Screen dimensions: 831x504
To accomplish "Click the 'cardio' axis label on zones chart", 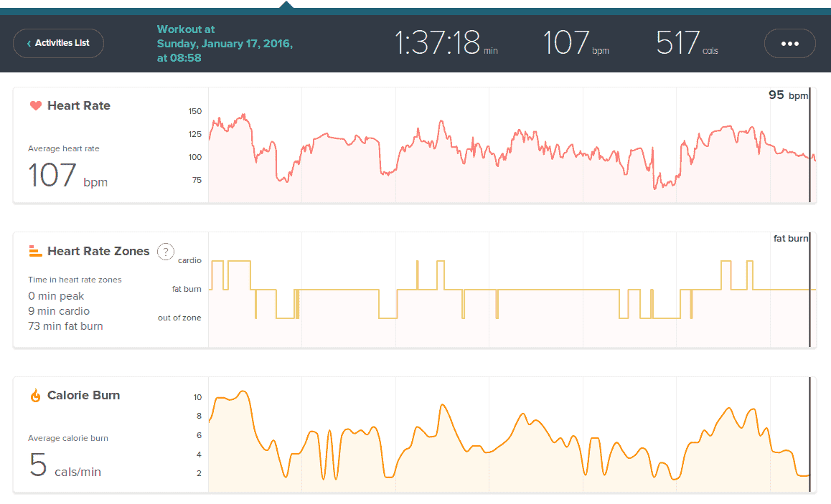I will pos(189,261).
